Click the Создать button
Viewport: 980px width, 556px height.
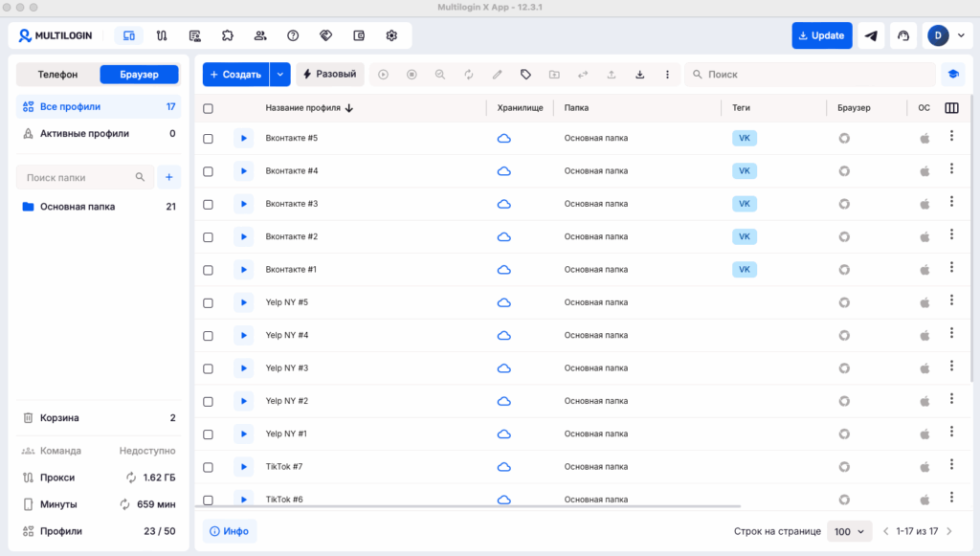tap(235, 75)
